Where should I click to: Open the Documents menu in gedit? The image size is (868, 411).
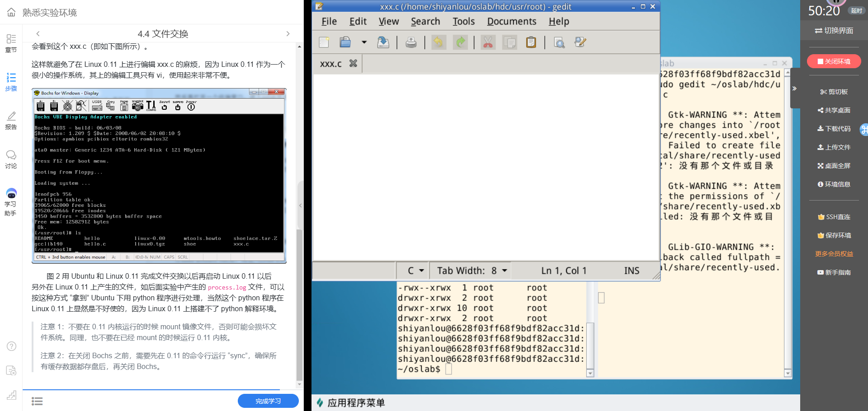coord(511,21)
